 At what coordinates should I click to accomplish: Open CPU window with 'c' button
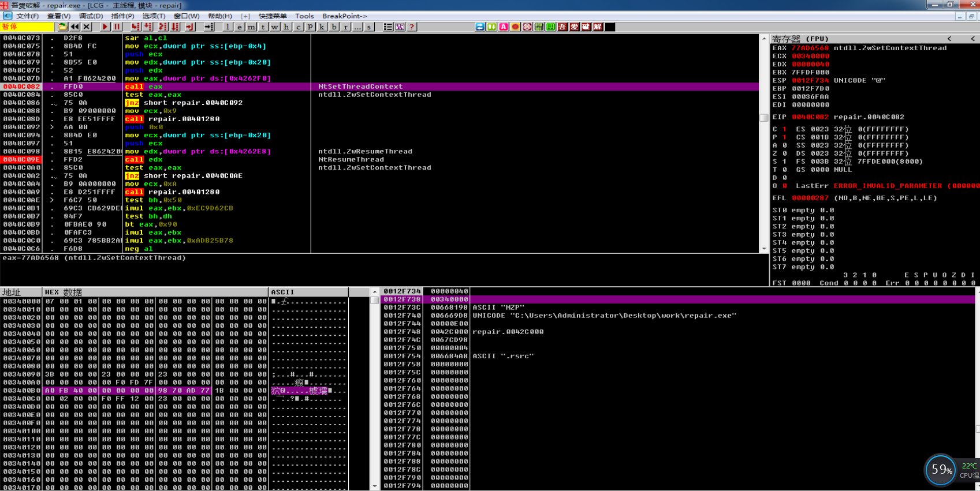point(299,27)
